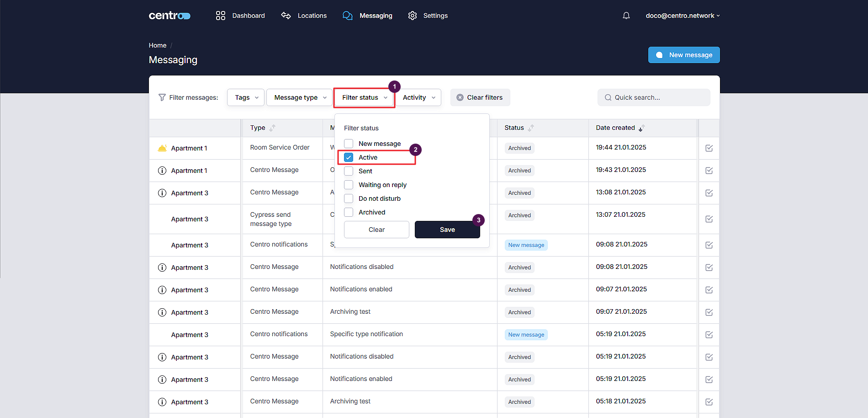The width and height of the screenshot is (868, 418).
Task: Focus the Quick search field
Action: 658,97
